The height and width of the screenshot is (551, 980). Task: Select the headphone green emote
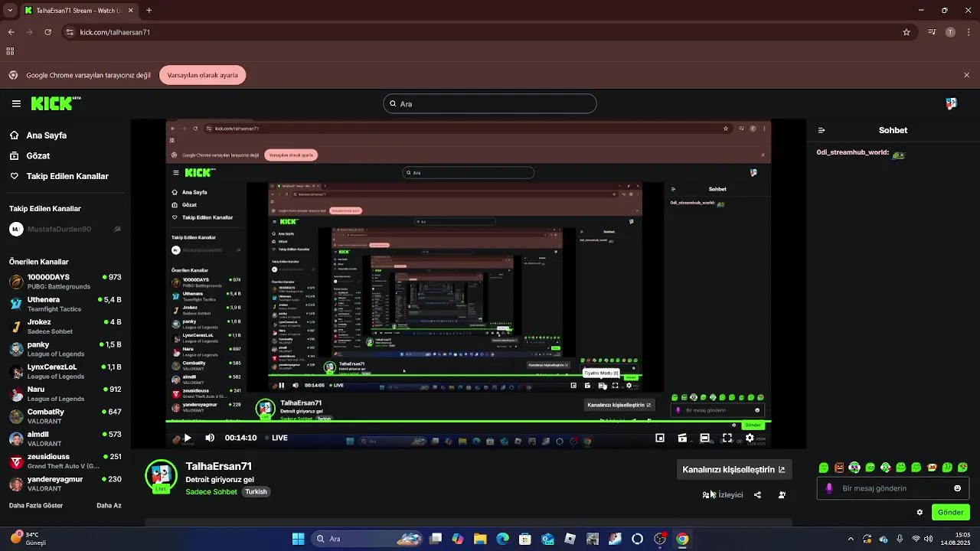[854, 468]
